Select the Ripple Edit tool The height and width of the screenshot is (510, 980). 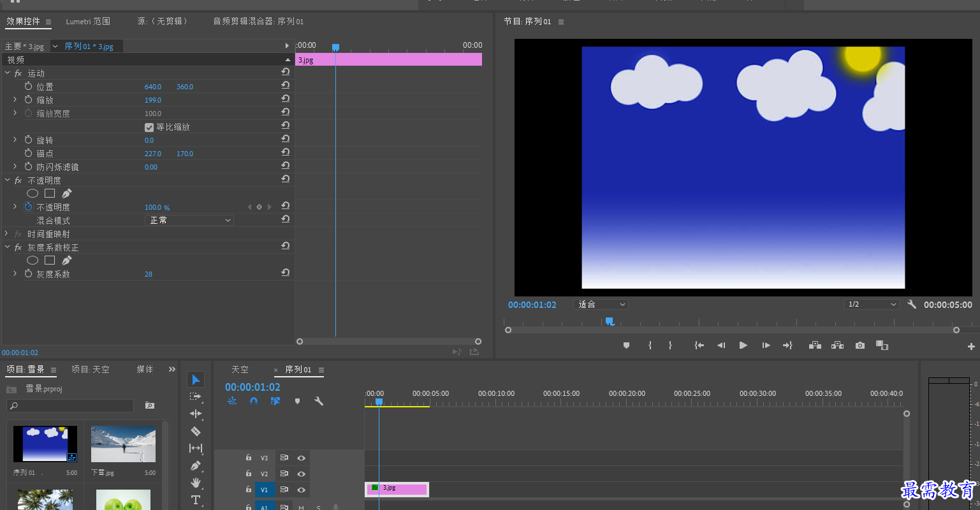click(196, 414)
